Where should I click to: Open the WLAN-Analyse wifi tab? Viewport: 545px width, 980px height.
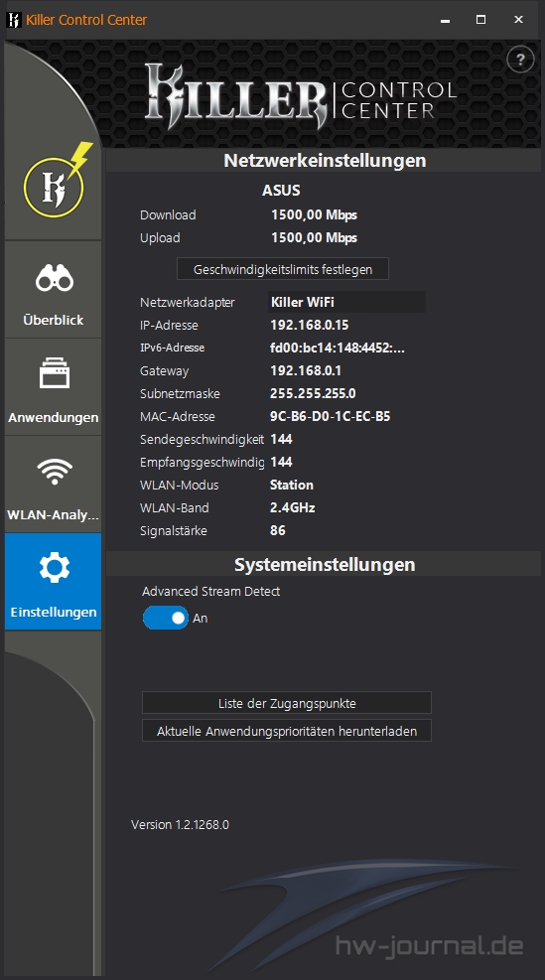[x=54, y=485]
